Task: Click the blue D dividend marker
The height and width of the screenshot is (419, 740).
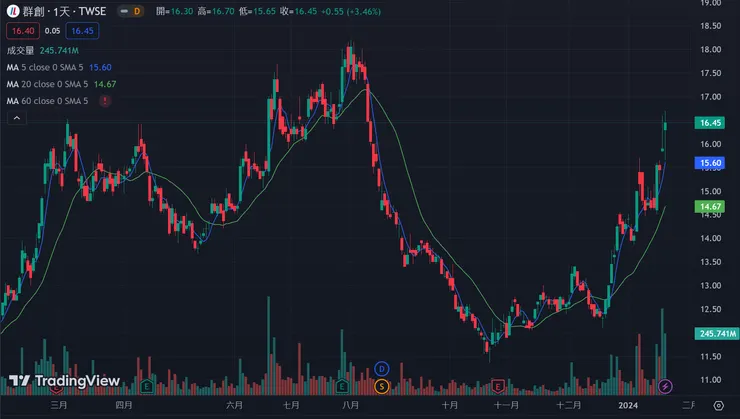Action: tap(382, 369)
